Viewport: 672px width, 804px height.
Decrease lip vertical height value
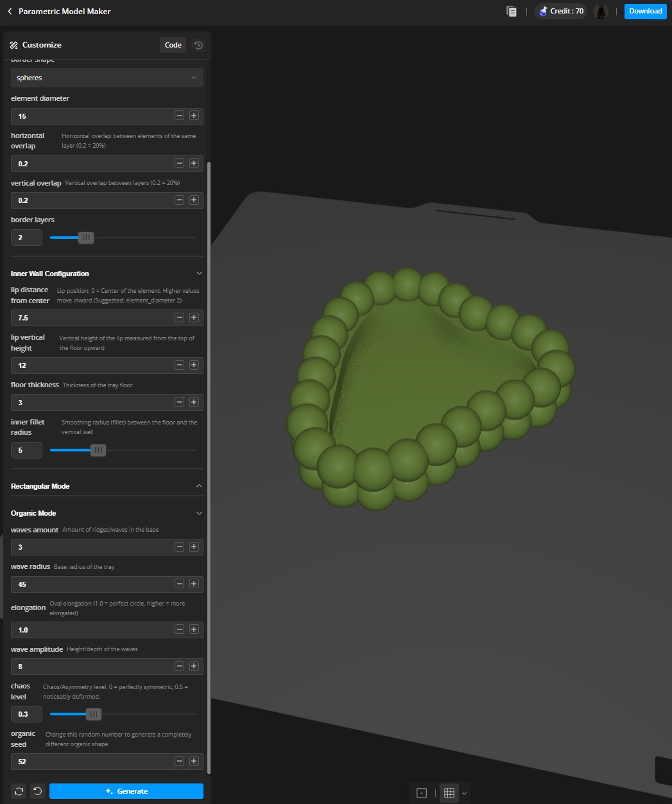click(x=180, y=365)
